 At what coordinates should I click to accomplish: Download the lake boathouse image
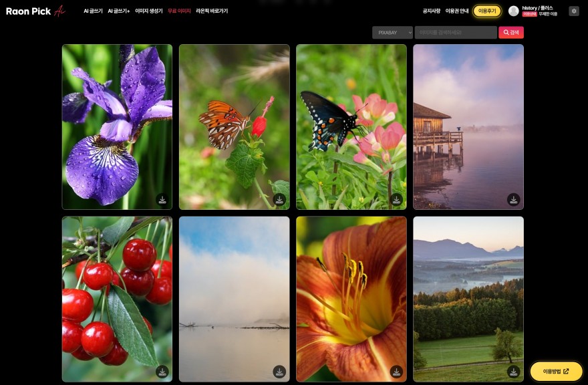513,199
